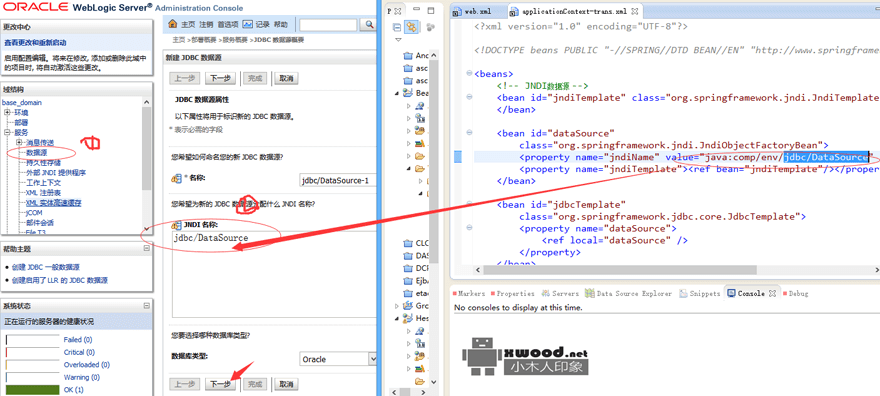Viewport: 880px width, 396px height.
Task: Click bottom 取消 (Cancel) button
Action: coord(286,384)
